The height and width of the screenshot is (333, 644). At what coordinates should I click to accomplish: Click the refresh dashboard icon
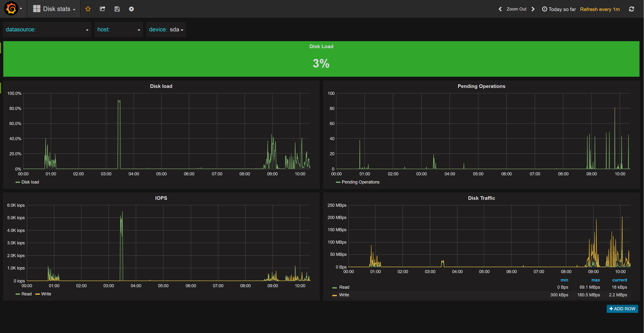tap(632, 9)
